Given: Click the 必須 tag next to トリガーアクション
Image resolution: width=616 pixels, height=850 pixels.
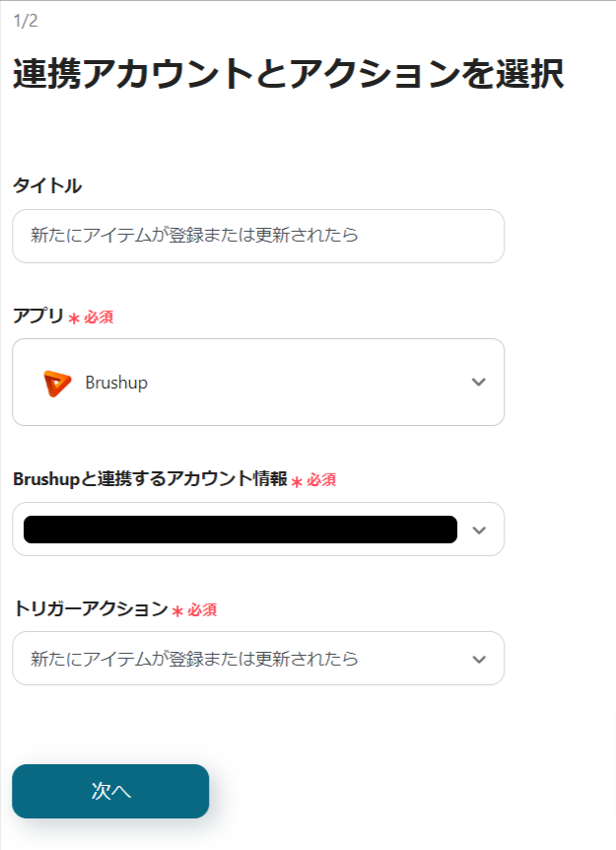Looking at the screenshot, I should click(202, 610).
